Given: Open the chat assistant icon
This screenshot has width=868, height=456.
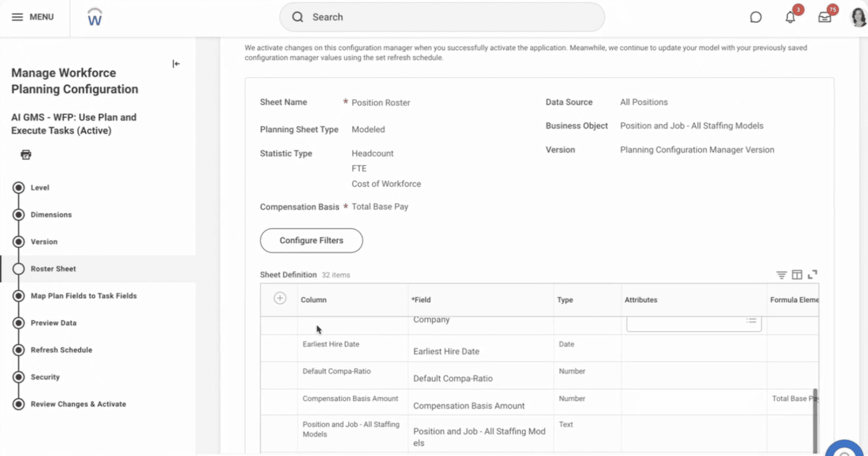Looking at the screenshot, I should click(756, 17).
